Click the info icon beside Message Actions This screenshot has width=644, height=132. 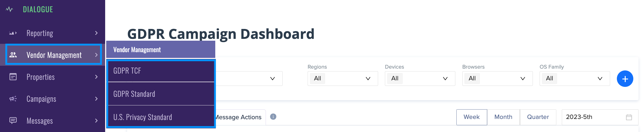point(273,117)
